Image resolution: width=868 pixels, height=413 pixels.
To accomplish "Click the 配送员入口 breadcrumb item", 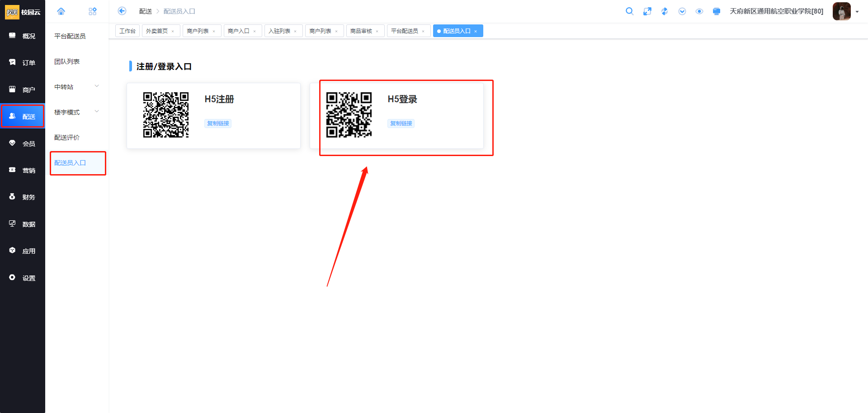I will click(x=179, y=11).
